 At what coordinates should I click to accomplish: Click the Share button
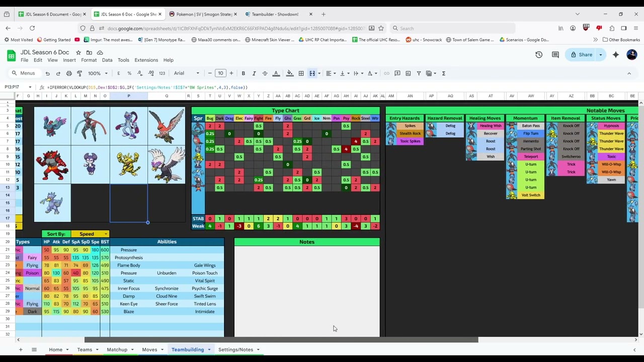(581, 54)
